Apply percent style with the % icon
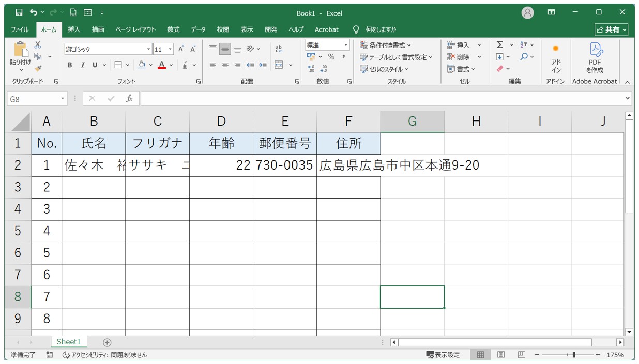 pyautogui.click(x=331, y=56)
